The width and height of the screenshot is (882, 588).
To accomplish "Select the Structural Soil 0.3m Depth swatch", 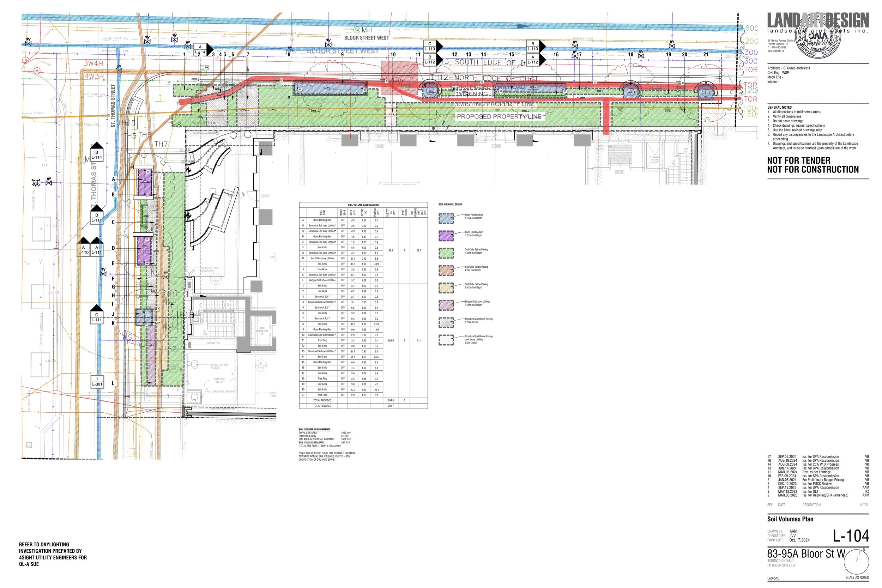I will point(446,340).
